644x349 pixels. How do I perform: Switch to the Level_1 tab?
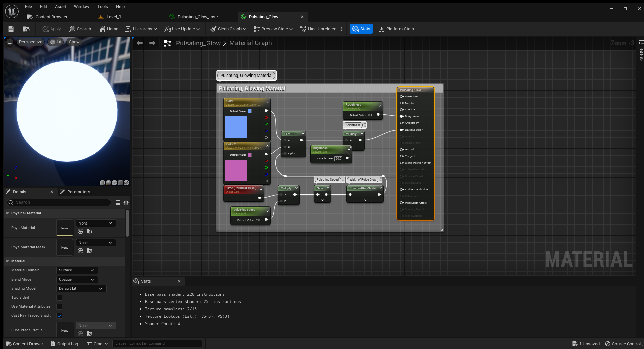coord(111,17)
